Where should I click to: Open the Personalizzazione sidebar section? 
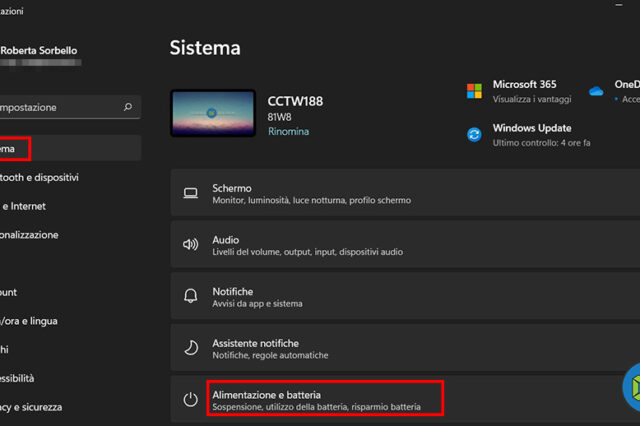pyautogui.click(x=30, y=236)
